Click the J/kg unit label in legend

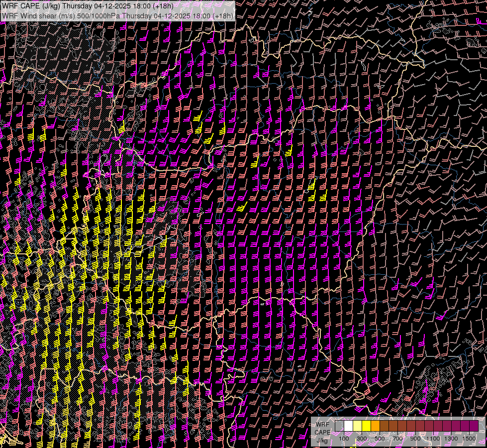pyautogui.click(x=322, y=440)
